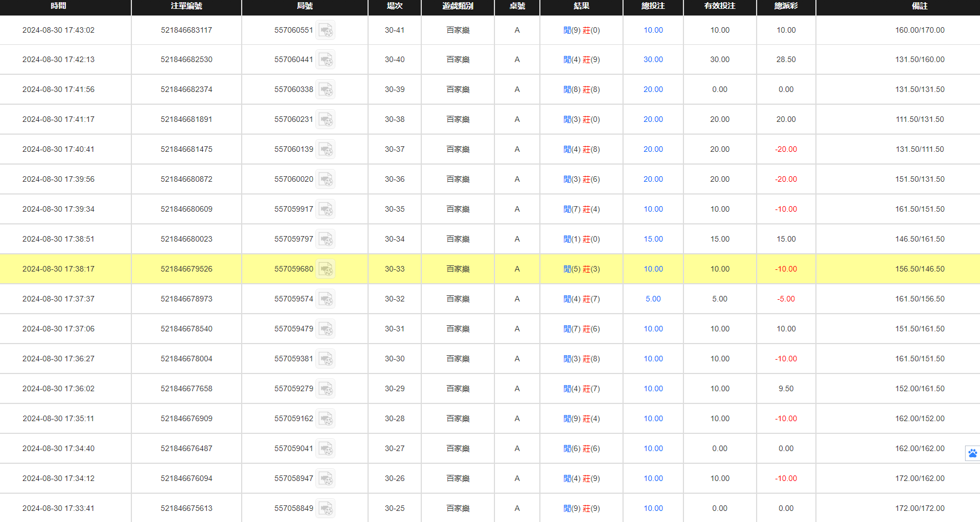Select bet number 521846679526 row
The width and height of the screenshot is (980, 522).
coord(186,269)
